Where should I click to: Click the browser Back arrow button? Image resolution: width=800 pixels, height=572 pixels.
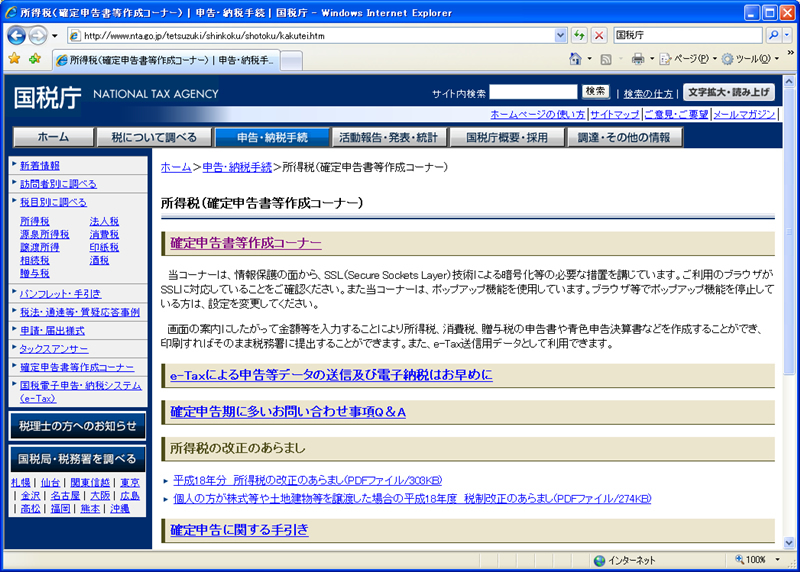point(16,35)
